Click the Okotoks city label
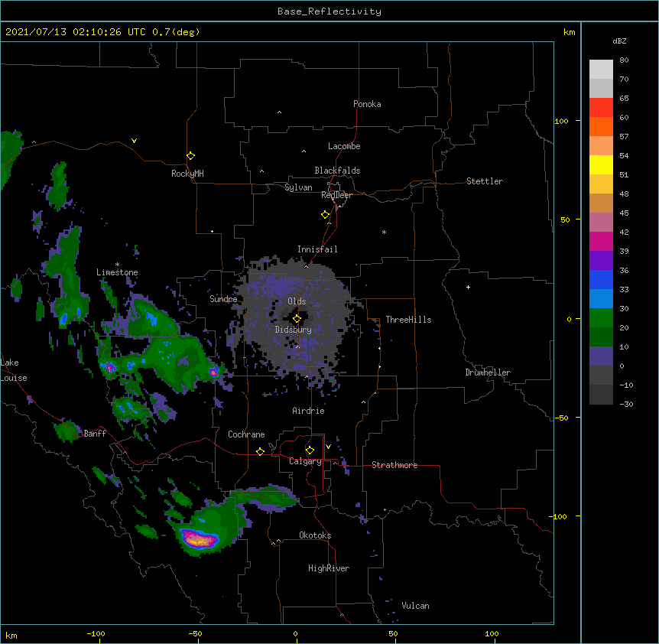Screen dimensions: 659x644 tap(315, 535)
